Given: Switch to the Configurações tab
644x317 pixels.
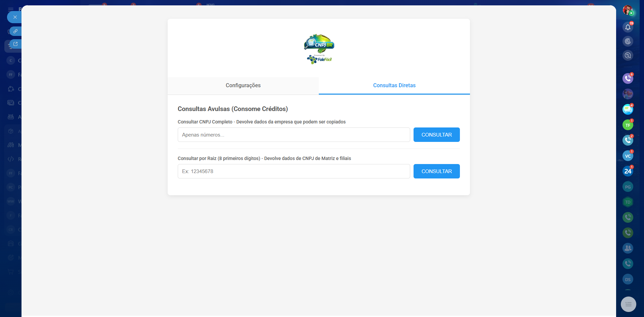Looking at the screenshot, I should point(243,86).
